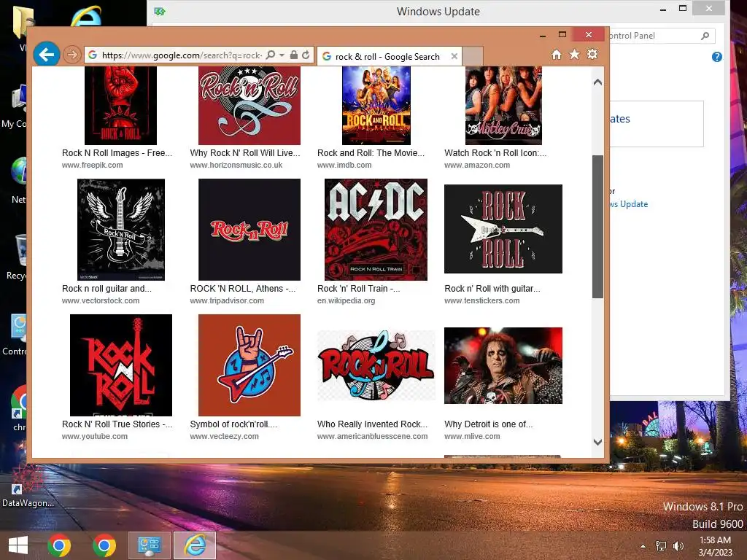Open 'Rock 'n' Roll Train -...' link

pos(359,289)
